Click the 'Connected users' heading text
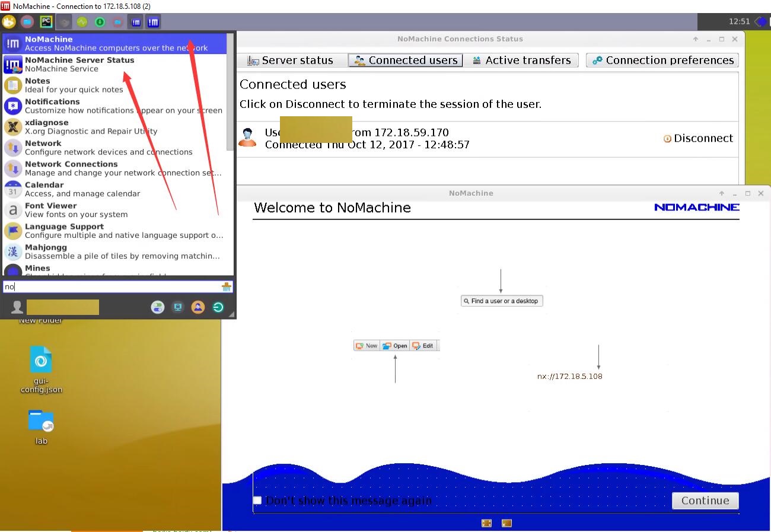Viewport: 771px width, 532px height. tap(293, 85)
